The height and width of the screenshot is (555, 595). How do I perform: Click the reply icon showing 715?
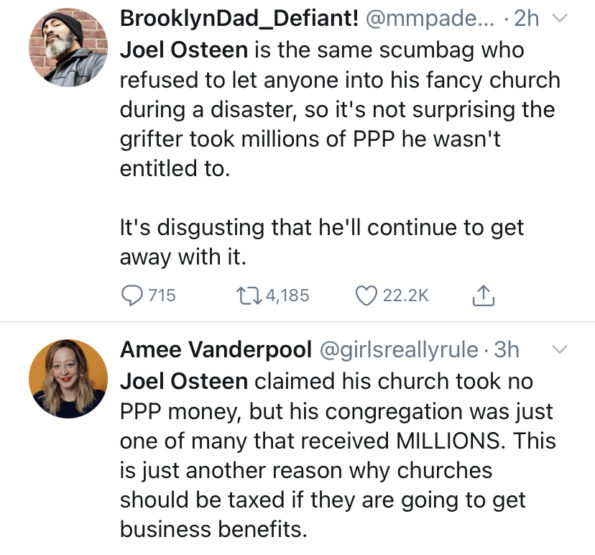pyautogui.click(x=131, y=296)
